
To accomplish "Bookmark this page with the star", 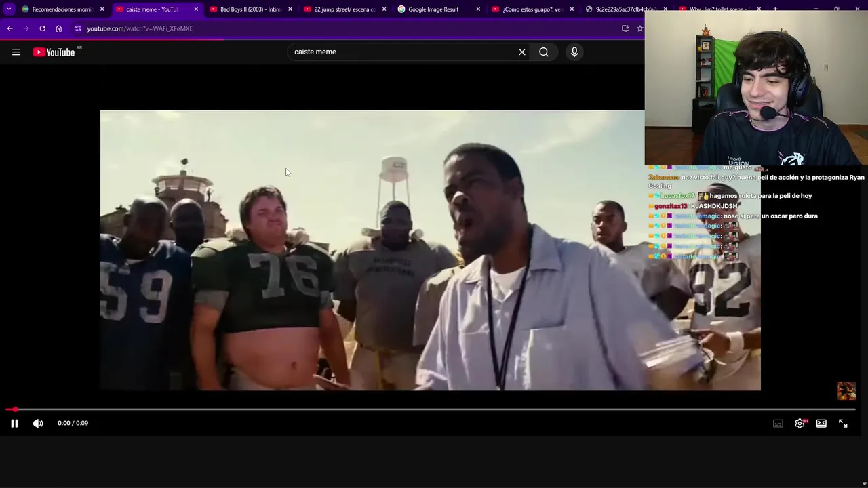I will pyautogui.click(x=639, y=28).
